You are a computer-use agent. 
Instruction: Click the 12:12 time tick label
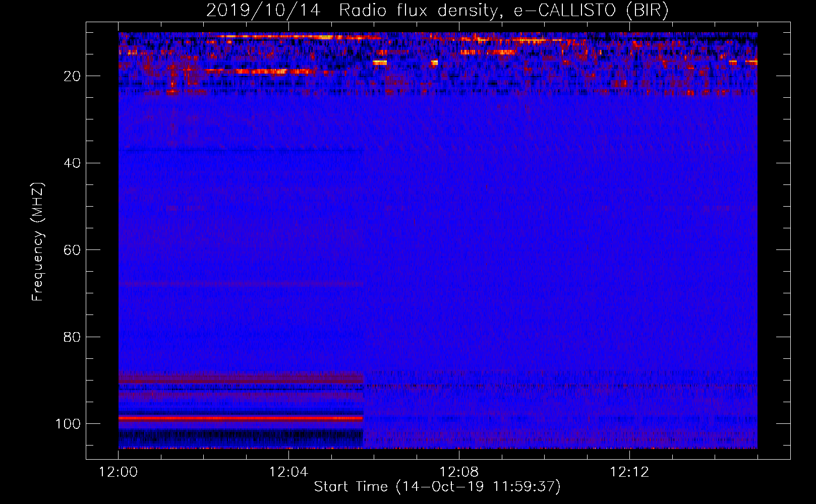[629, 472]
